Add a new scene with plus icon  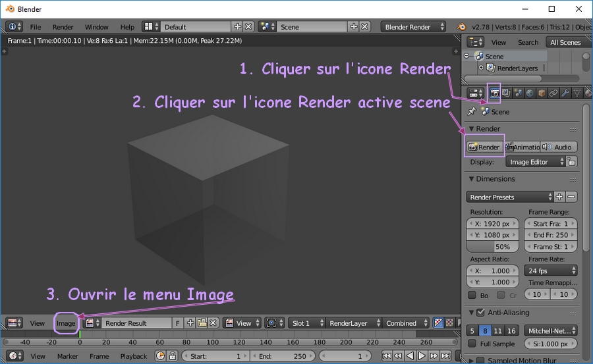click(354, 27)
